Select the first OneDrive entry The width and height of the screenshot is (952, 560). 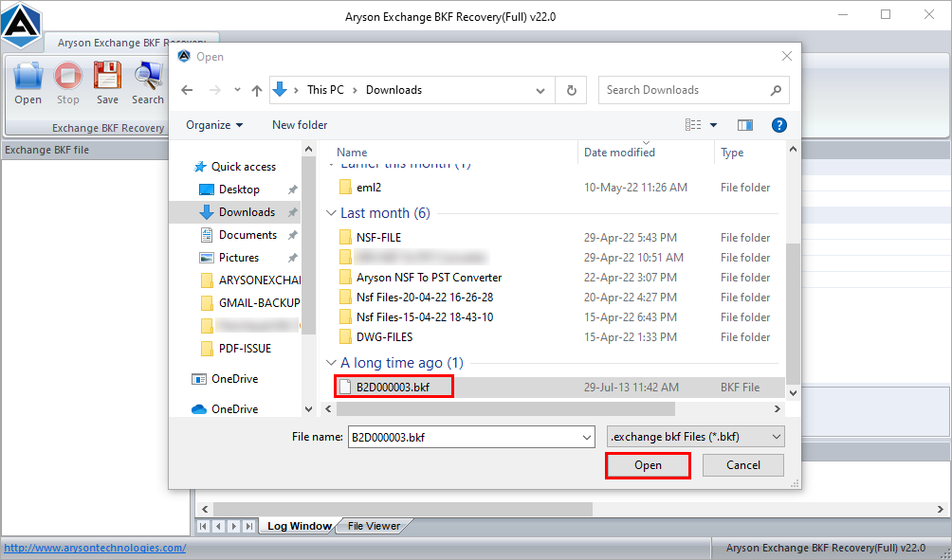pyautogui.click(x=225, y=379)
